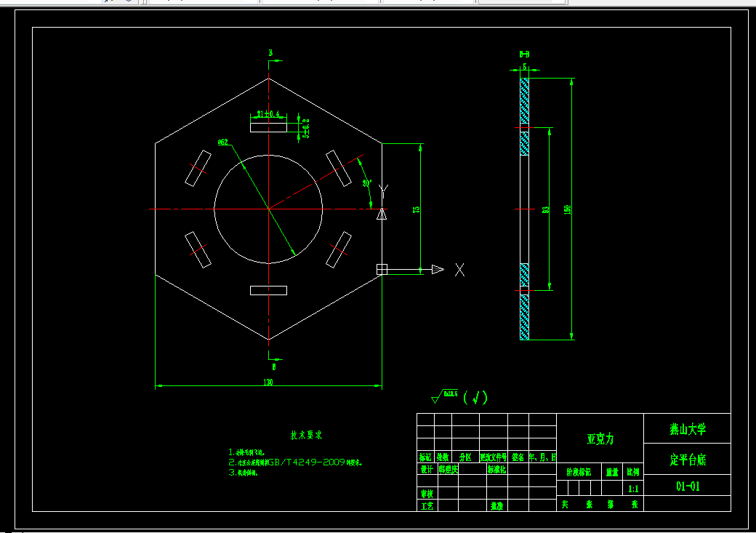The width and height of the screenshot is (756, 533).
Task: Select the "亚克力" material text
Action: 600,439
